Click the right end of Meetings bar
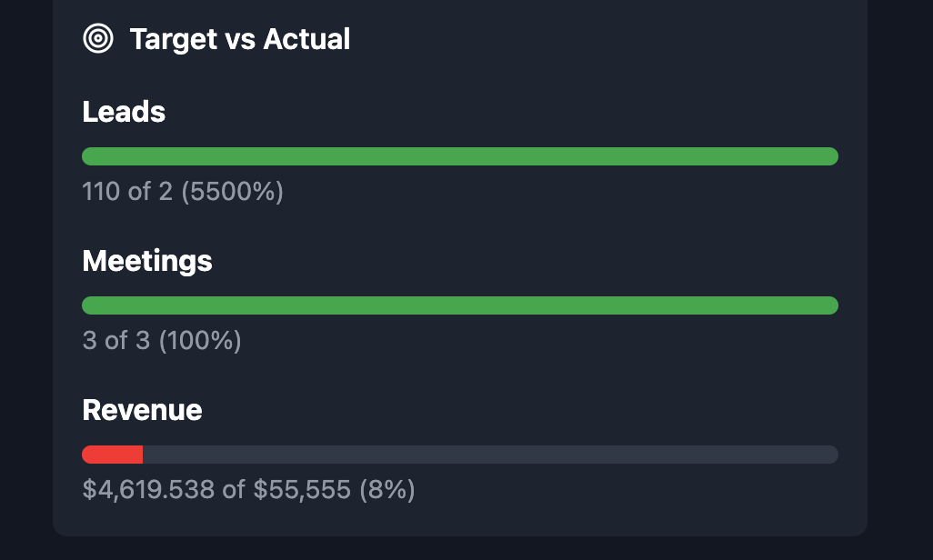The image size is (933, 560). [x=830, y=305]
